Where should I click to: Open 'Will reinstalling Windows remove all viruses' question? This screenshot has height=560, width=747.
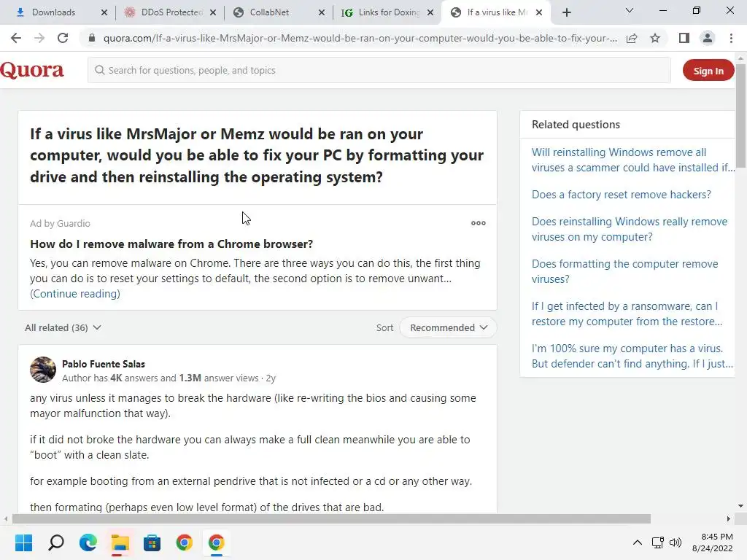632,160
